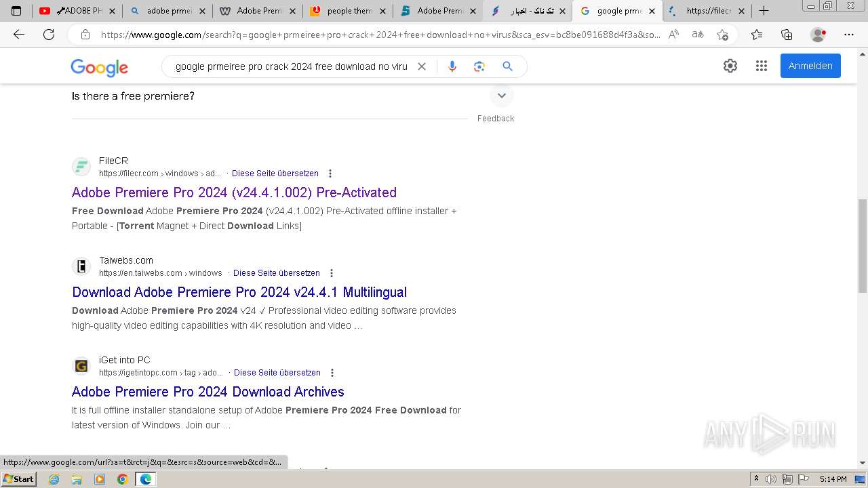The image size is (868, 488).
Task: Open more options for iGet into PC result
Action: pyautogui.click(x=332, y=373)
